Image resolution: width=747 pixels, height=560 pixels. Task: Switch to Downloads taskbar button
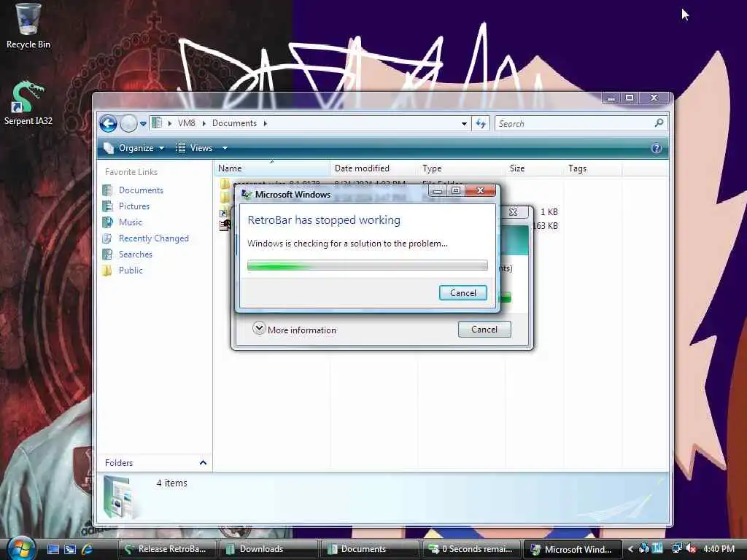pyautogui.click(x=268, y=549)
